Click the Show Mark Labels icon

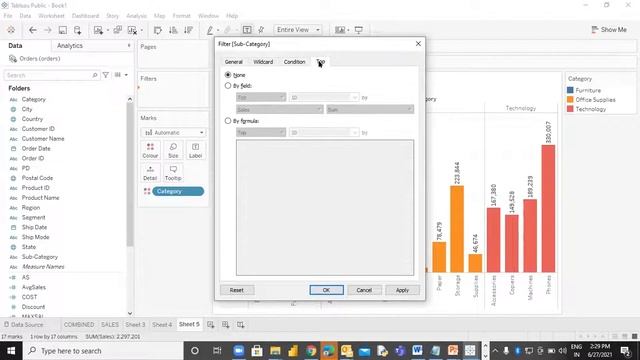pos(247,30)
